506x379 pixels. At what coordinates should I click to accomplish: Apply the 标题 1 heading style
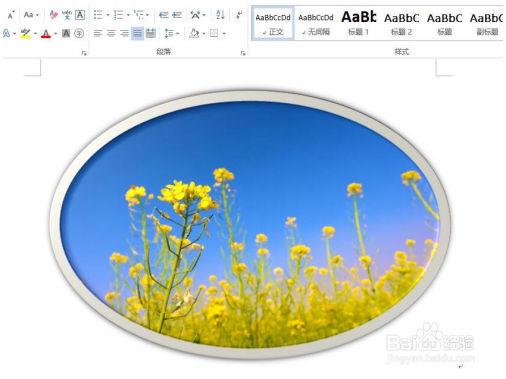(x=358, y=23)
